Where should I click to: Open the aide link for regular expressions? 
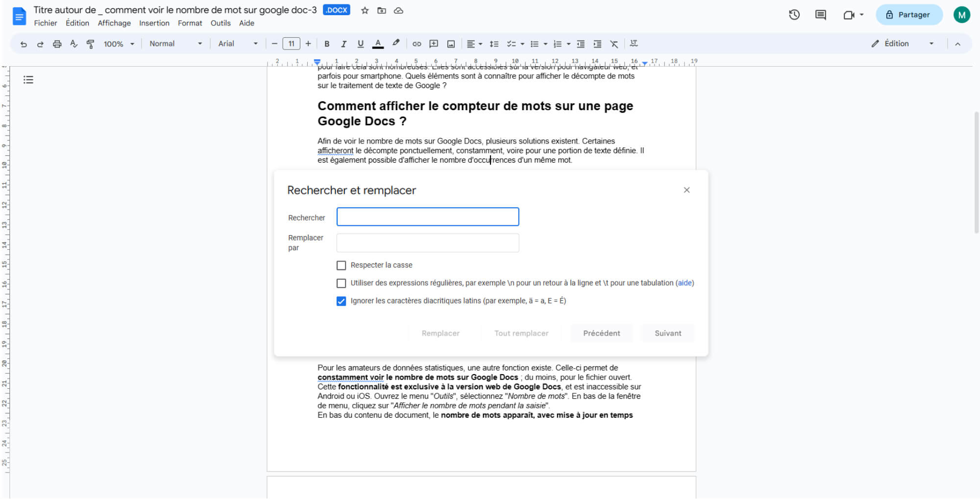685,283
